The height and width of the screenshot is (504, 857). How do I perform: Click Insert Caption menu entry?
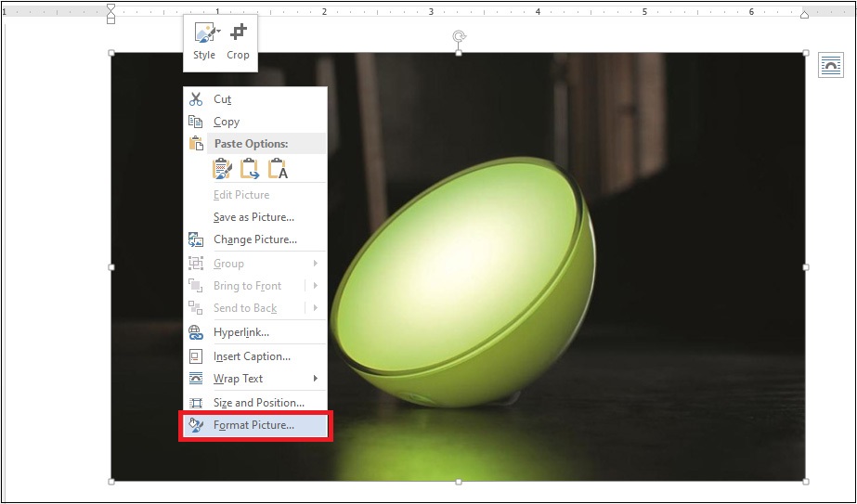(252, 356)
